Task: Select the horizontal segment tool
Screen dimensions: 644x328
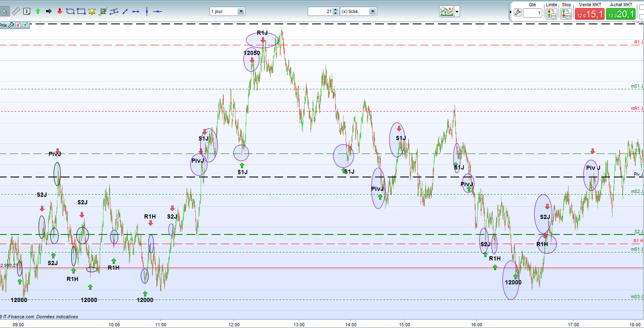Action: point(135,11)
